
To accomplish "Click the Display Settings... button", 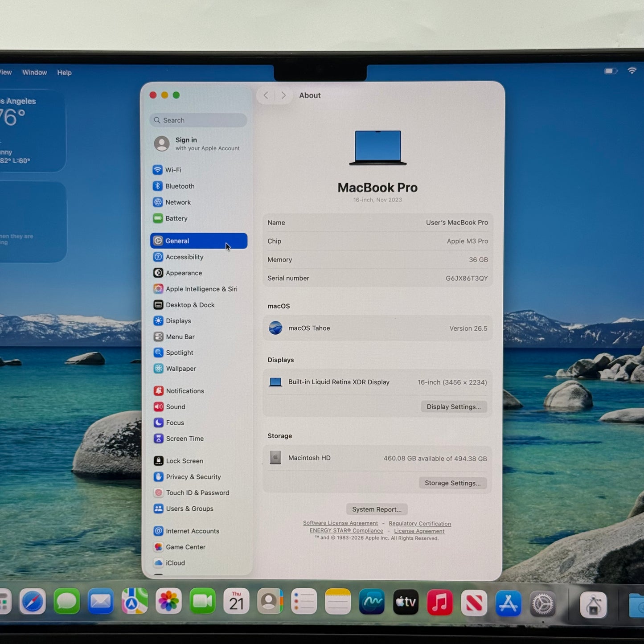I will (x=454, y=406).
